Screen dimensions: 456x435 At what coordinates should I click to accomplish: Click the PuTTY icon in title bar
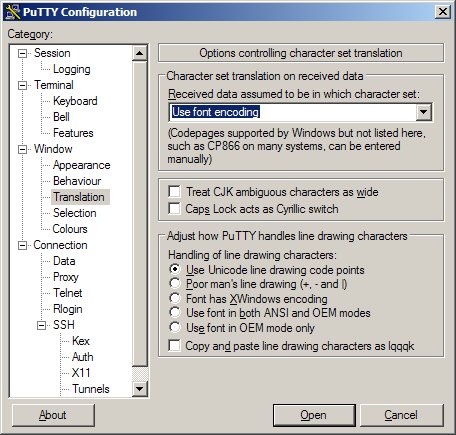click(x=13, y=12)
